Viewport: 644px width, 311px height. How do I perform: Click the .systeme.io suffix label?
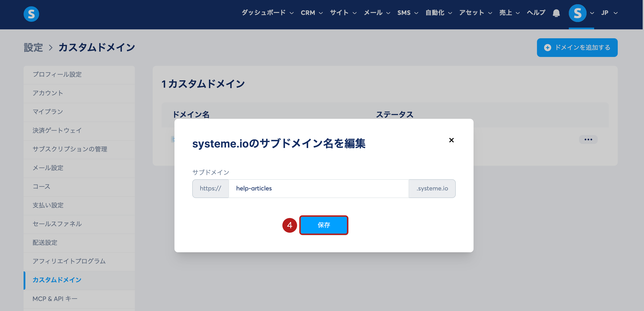click(x=432, y=188)
